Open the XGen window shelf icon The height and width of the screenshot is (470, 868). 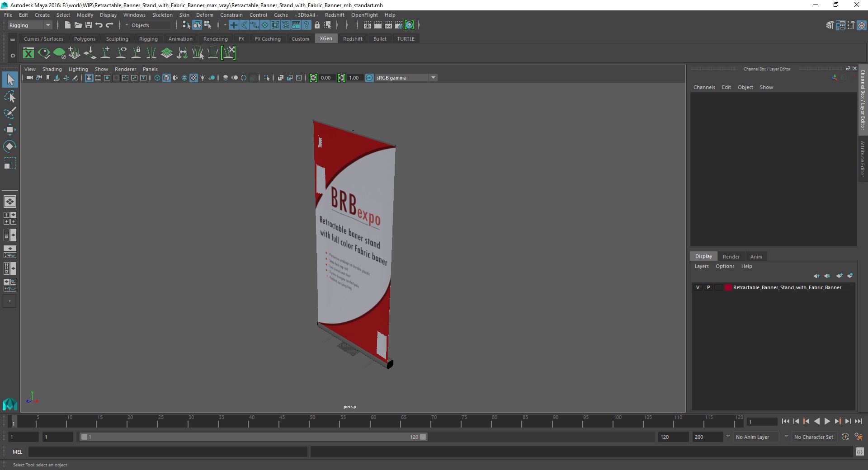click(x=28, y=53)
